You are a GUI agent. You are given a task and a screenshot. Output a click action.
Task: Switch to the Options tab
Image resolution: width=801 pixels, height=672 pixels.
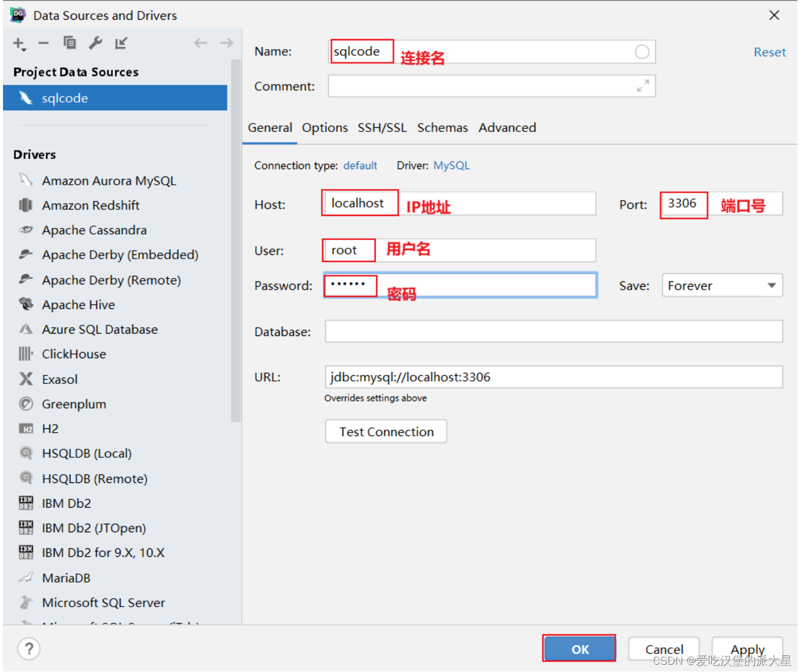[325, 128]
